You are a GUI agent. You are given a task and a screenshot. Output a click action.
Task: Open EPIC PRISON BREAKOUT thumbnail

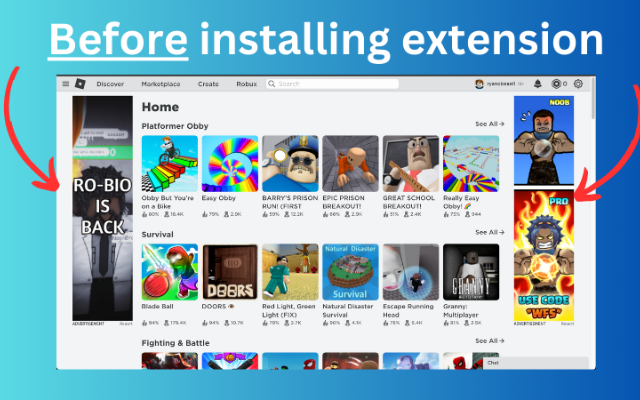click(x=351, y=164)
